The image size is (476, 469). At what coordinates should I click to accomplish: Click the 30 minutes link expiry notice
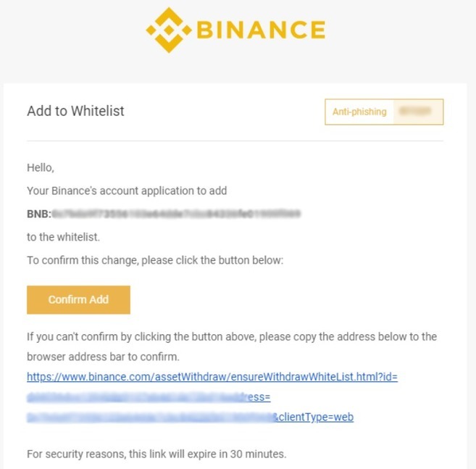point(156,455)
